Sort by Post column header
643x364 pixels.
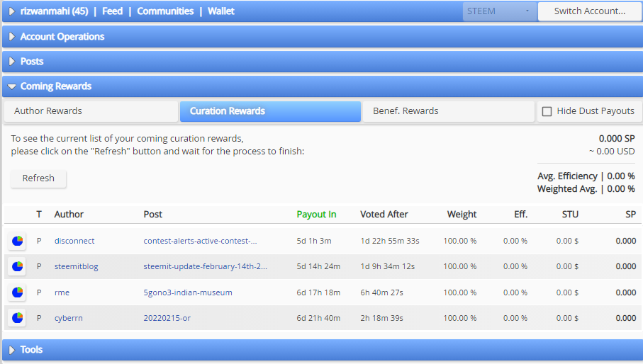coord(153,214)
